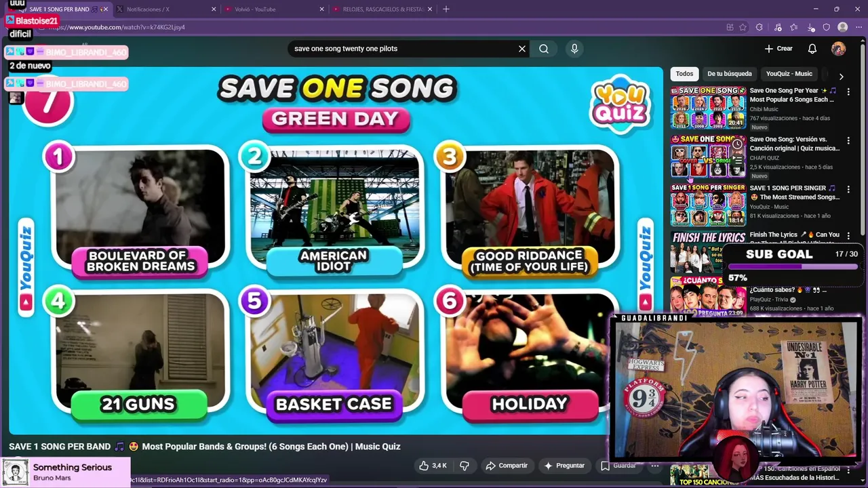The height and width of the screenshot is (488, 868).
Task: Click the Holiday option in video
Action: [x=530, y=354]
